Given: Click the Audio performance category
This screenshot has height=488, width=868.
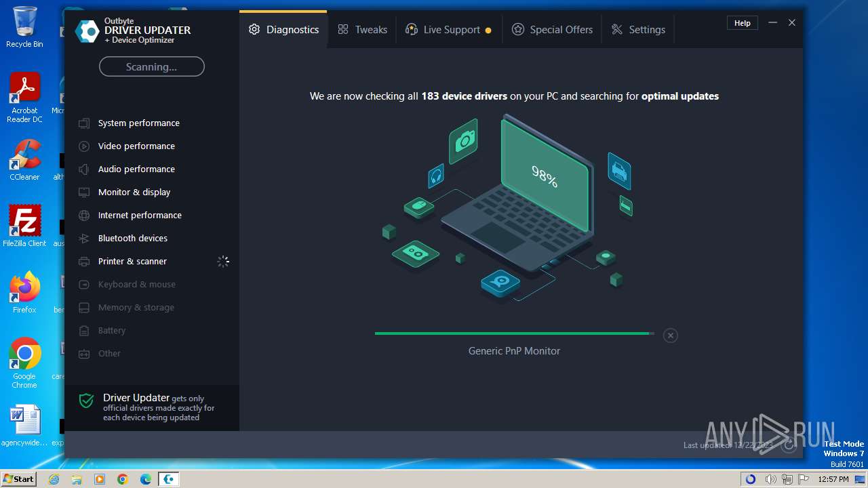Looking at the screenshot, I should pos(136,169).
